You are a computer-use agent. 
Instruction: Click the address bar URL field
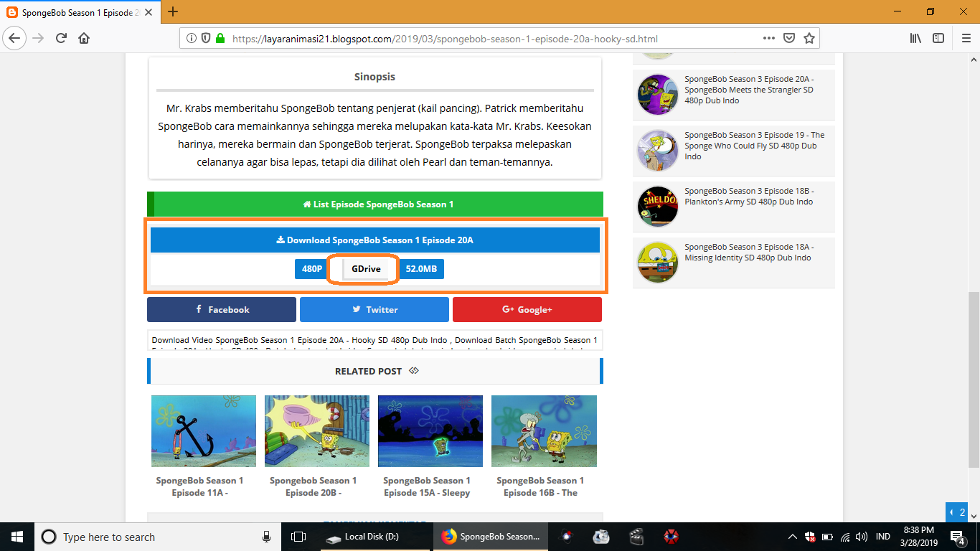tap(499, 39)
